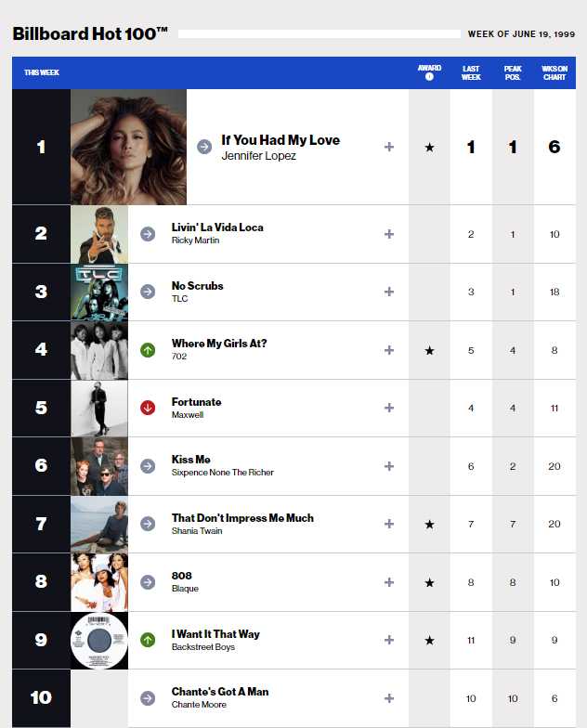
Task: Expand details for Livin' La Vida Loca
Action: tap(389, 234)
